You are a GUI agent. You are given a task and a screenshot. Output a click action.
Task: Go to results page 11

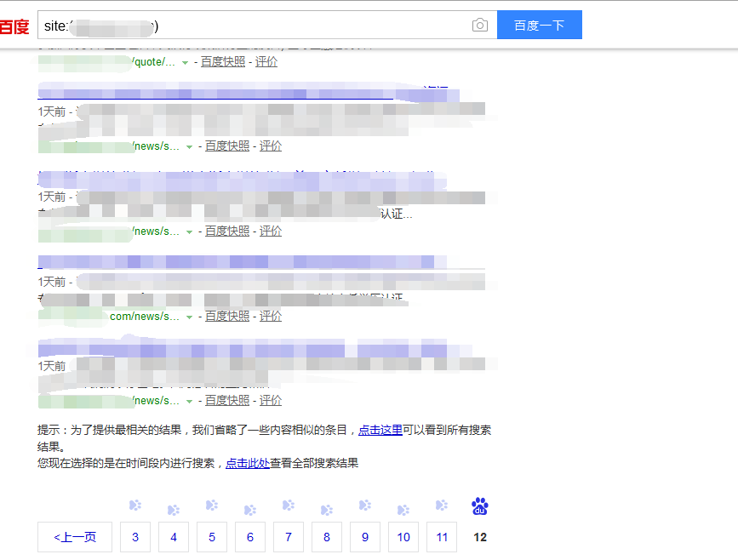point(441,537)
